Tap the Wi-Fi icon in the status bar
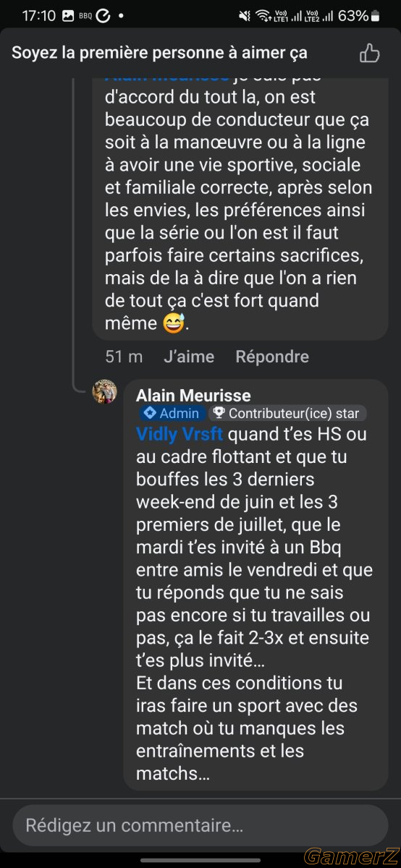The image size is (401, 868). pyautogui.click(x=263, y=15)
